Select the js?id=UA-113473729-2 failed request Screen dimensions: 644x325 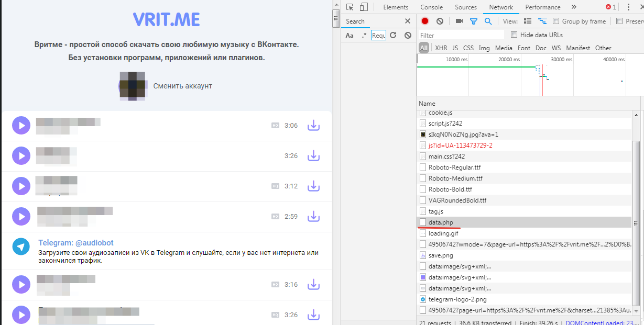(x=525, y=145)
